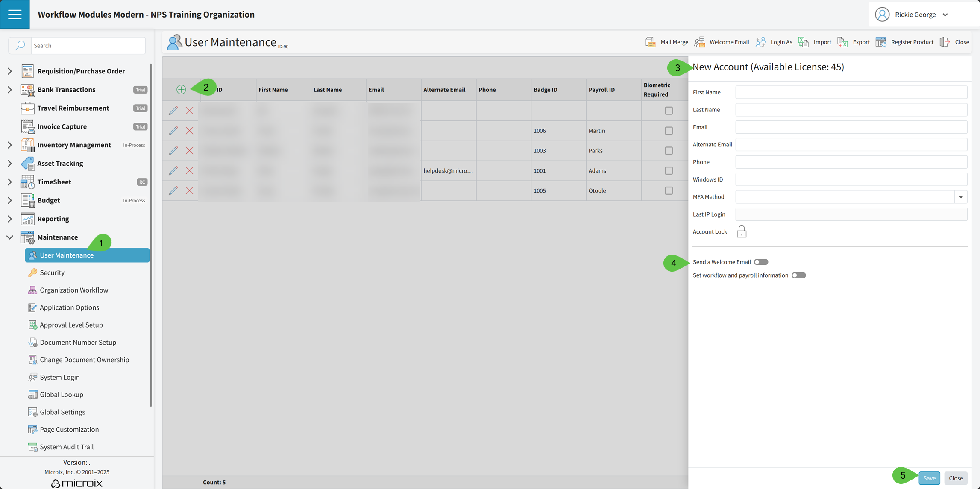Open Security under Maintenance

tap(52, 272)
